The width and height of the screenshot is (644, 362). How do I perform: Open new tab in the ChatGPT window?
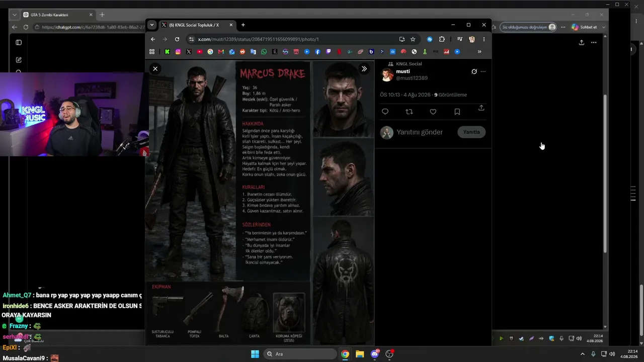[x=102, y=15]
